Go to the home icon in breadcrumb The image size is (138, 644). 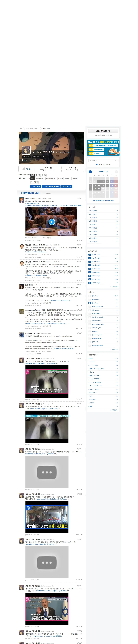(x=21, y=128)
